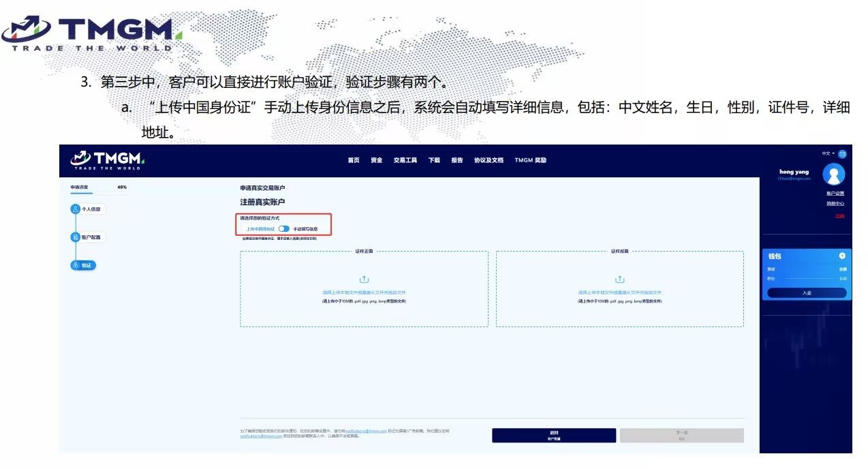Screen dimensions: 868x469
Task: Open the 资金 menu in navigation
Action: [376, 160]
